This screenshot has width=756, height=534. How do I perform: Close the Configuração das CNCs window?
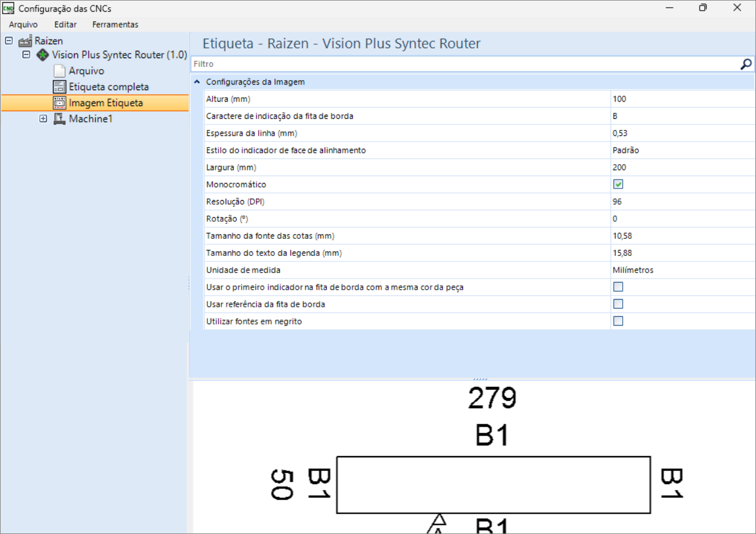pyautogui.click(x=737, y=8)
